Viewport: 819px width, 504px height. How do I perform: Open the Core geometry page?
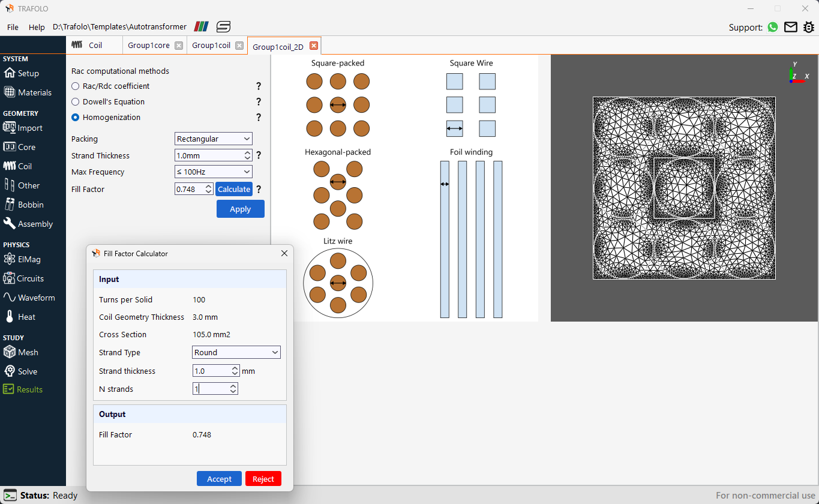pyautogui.click(x=20, y=147)
